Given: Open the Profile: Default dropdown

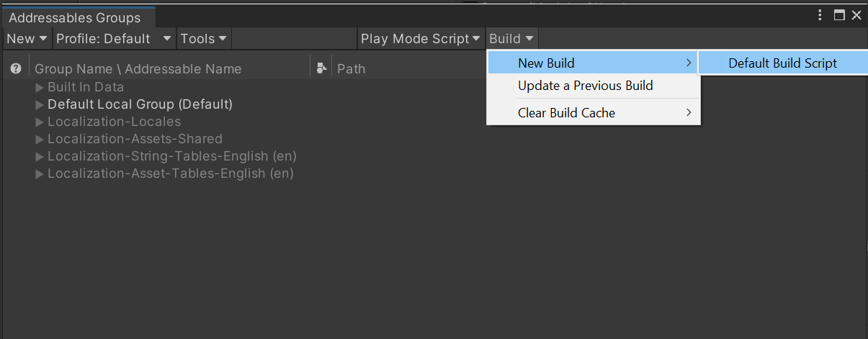Looking at the screenshot, I should pos(114,39).
